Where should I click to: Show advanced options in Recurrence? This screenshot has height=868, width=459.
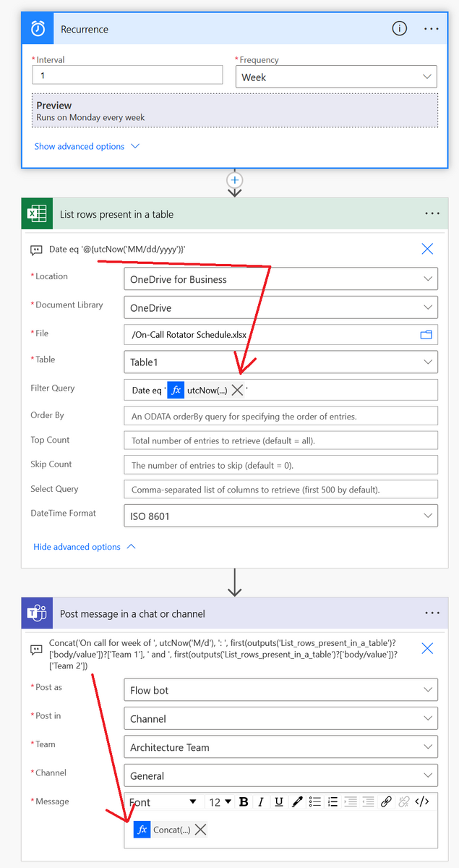[x=87, y=146]
